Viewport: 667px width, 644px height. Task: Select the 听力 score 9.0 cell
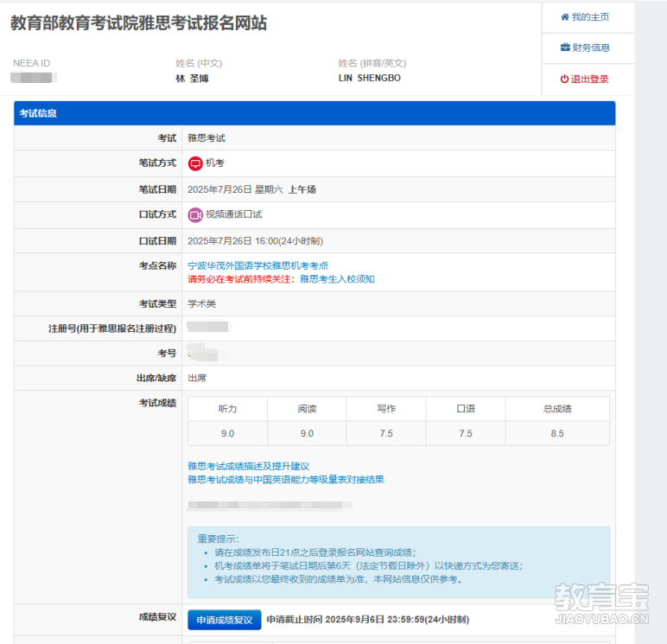coord(227,434)
